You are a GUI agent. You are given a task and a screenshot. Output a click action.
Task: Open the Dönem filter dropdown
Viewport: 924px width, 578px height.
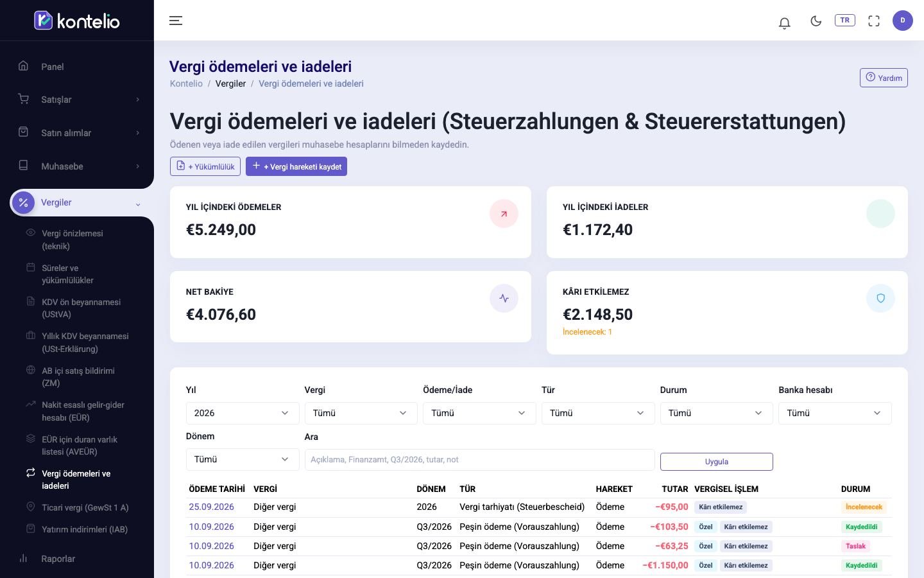coord(243,459)
